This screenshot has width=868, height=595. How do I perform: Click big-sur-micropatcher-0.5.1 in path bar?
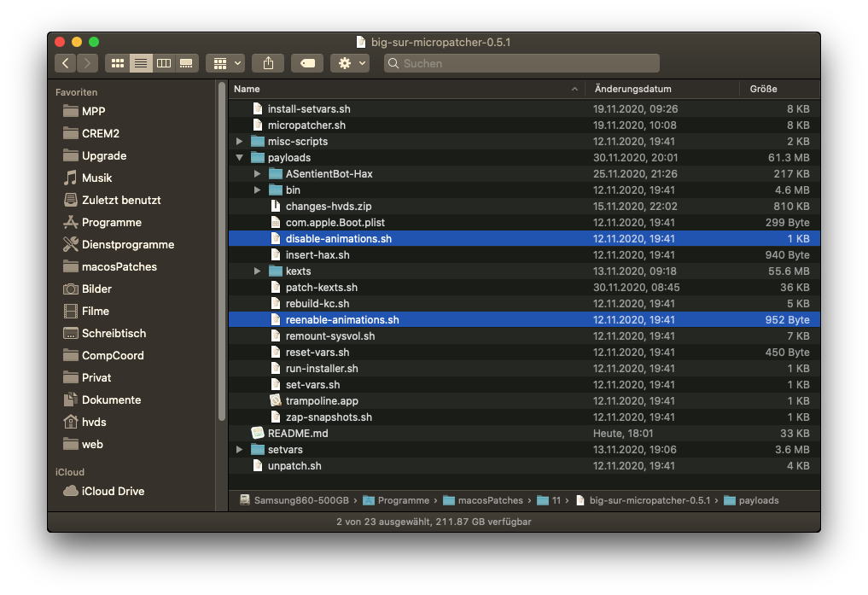coord(644,500)
